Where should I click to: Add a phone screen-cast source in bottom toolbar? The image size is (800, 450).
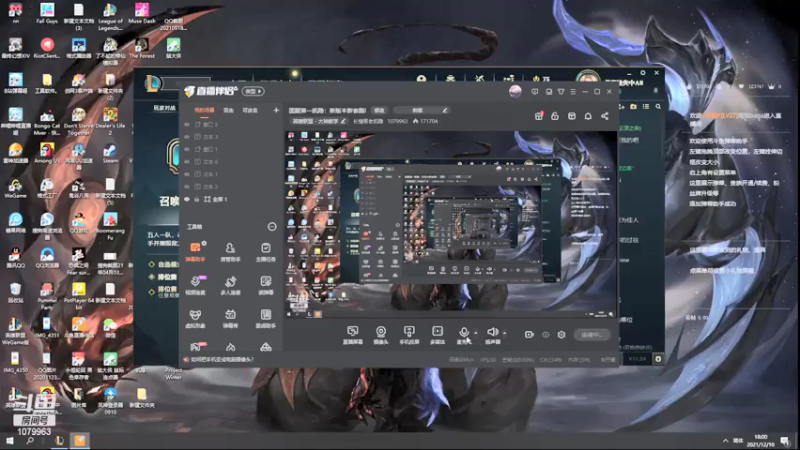(409, 335)
